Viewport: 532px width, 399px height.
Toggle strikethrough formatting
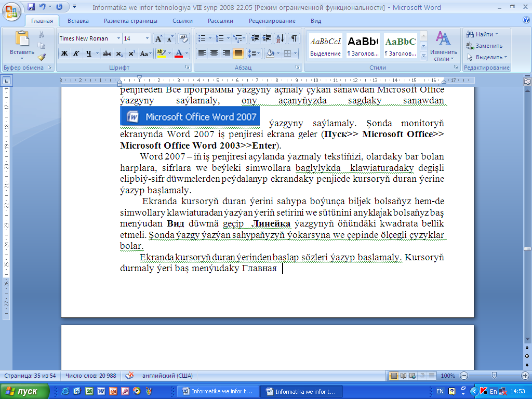pyautogui.click(x=107, y=54)
